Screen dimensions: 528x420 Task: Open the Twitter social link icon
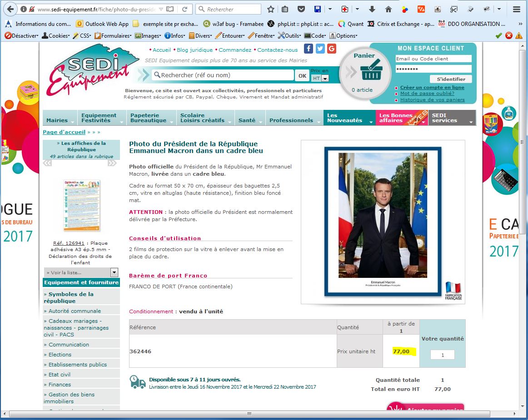click(x=320, y=49)
